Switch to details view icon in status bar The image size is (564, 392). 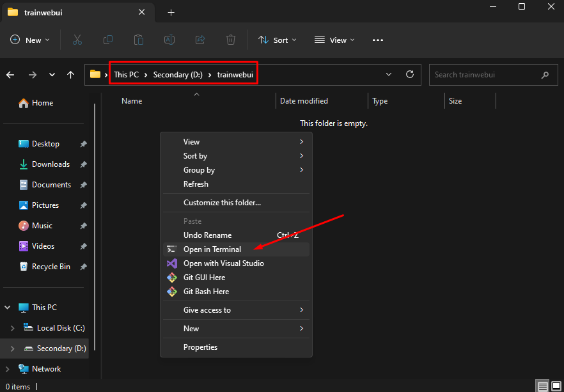543,386
